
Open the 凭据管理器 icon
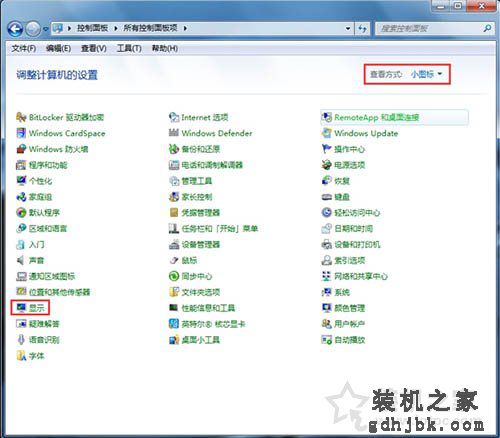click(x=174, y=213)
